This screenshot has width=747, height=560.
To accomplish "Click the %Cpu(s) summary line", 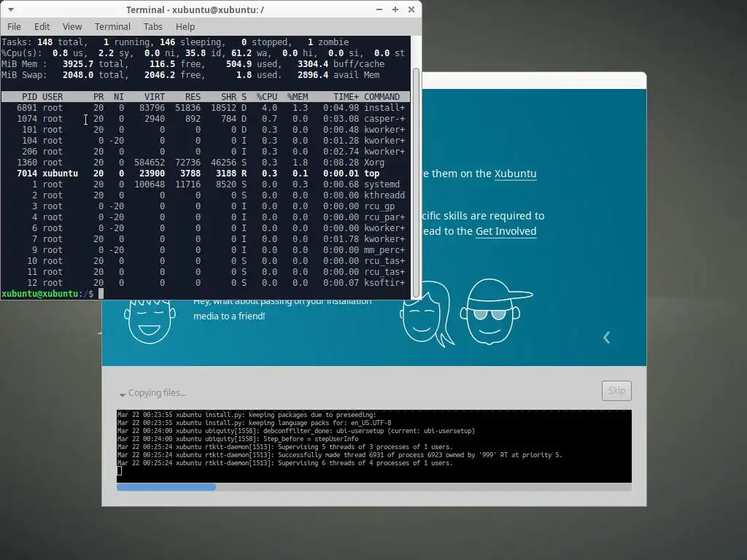I will coord(204,52).
